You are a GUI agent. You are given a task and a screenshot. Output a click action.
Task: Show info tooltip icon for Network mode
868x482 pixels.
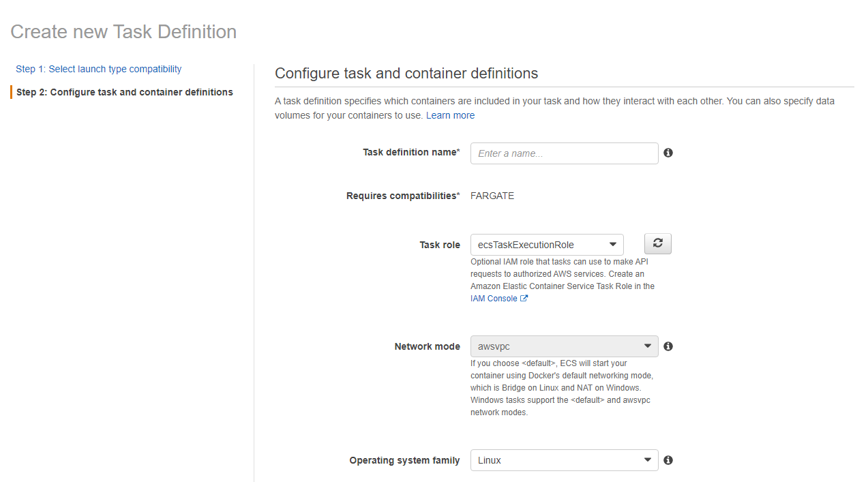click(668, 346)
